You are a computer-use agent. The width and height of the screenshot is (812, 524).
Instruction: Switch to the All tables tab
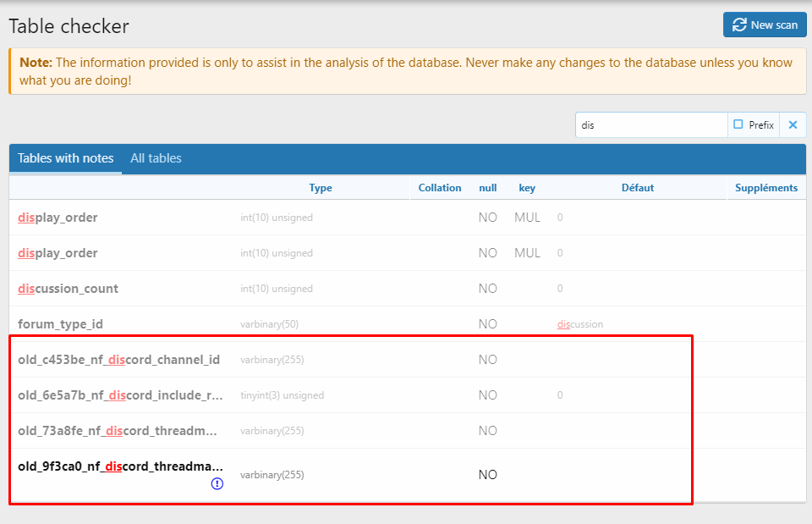click(156, 158)
